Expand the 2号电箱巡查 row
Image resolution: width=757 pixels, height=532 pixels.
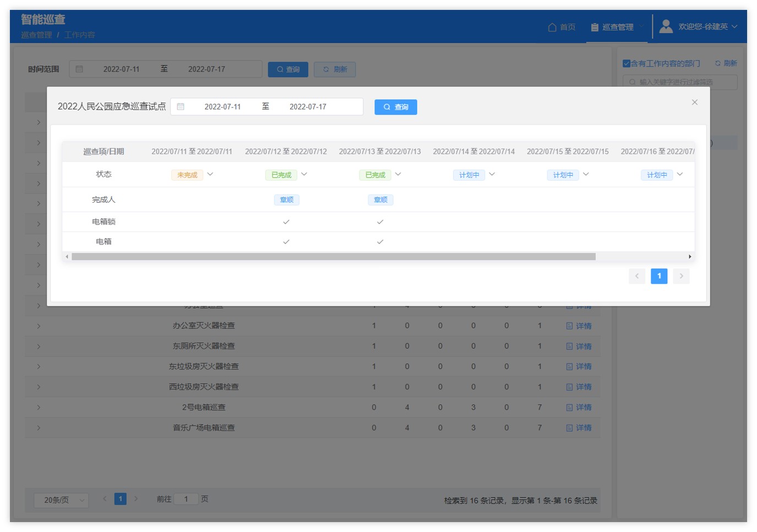(39, 408)
